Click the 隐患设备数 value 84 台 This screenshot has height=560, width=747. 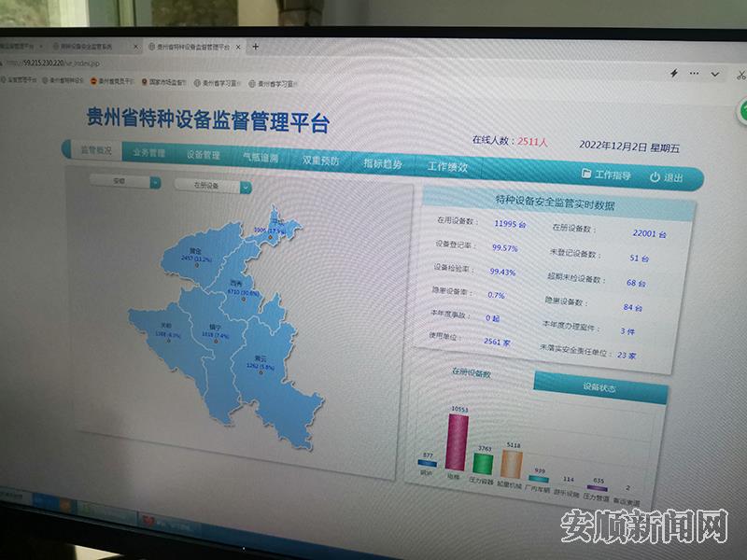click(633, 307)
